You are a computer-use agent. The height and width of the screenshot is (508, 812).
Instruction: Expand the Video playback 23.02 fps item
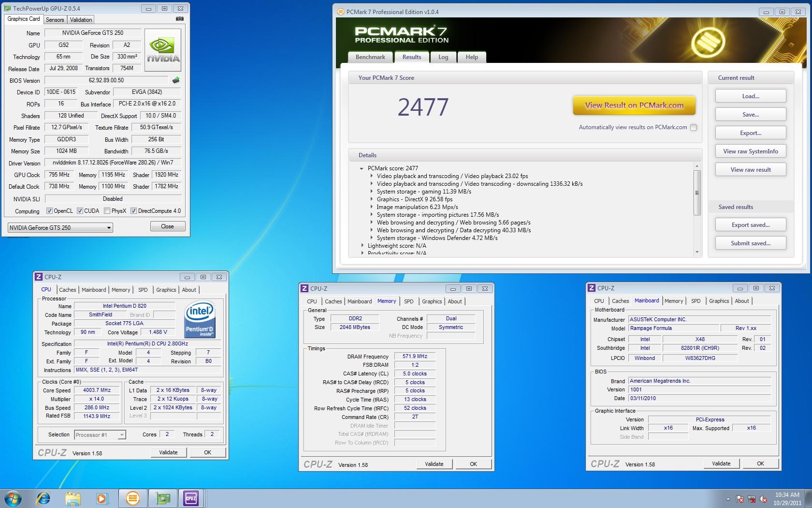tap(371, 176)
